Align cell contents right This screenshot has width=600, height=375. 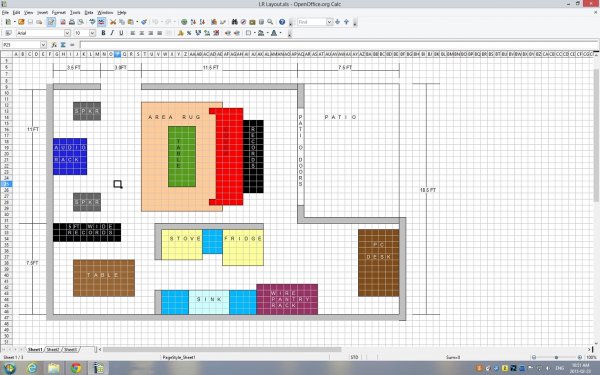pos(151,33)
